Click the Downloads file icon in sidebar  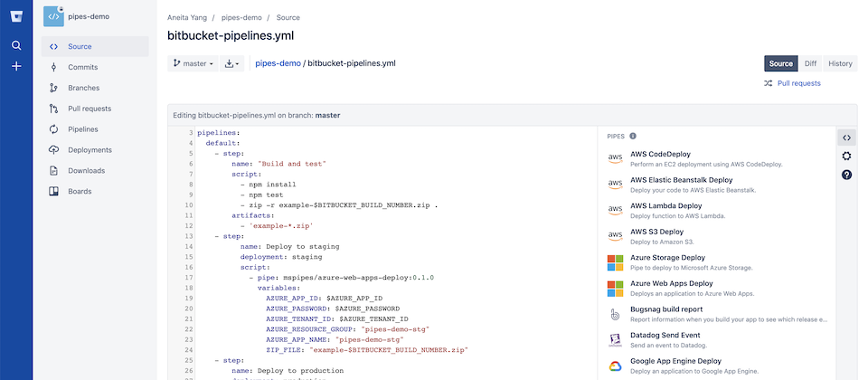coord(53,171)
